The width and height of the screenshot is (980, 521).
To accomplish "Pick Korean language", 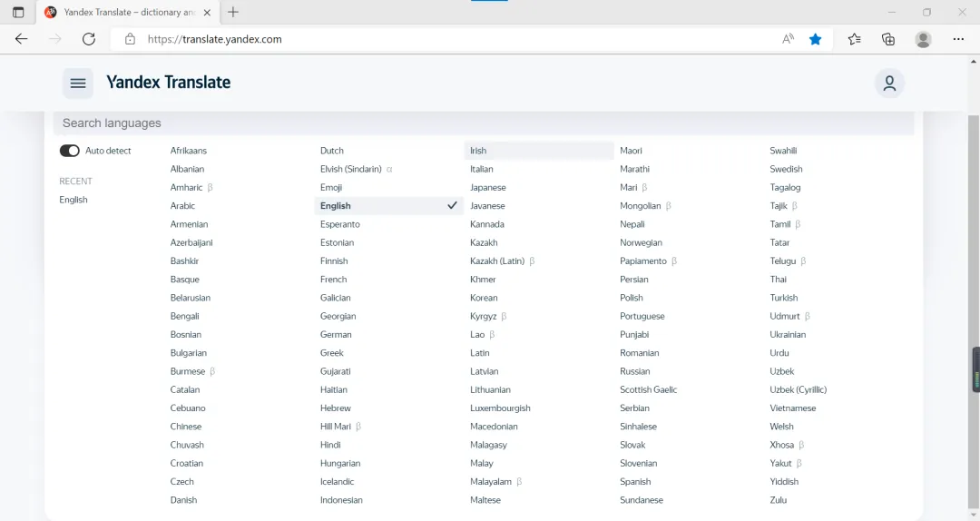I will click(484, 298).
